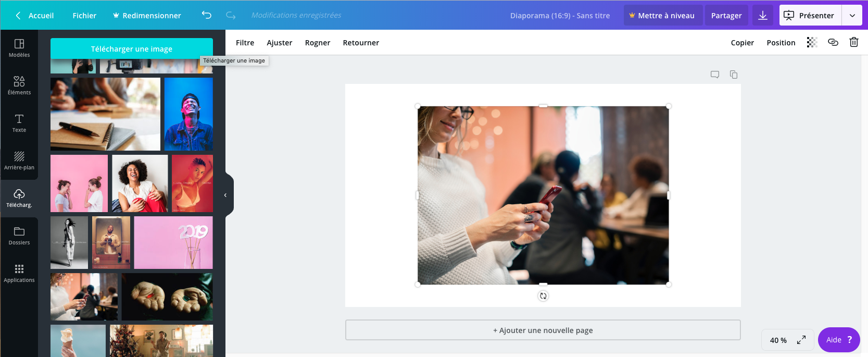Open the Retourner flip menu
The image size is (868, 357).
coord(361,43)
